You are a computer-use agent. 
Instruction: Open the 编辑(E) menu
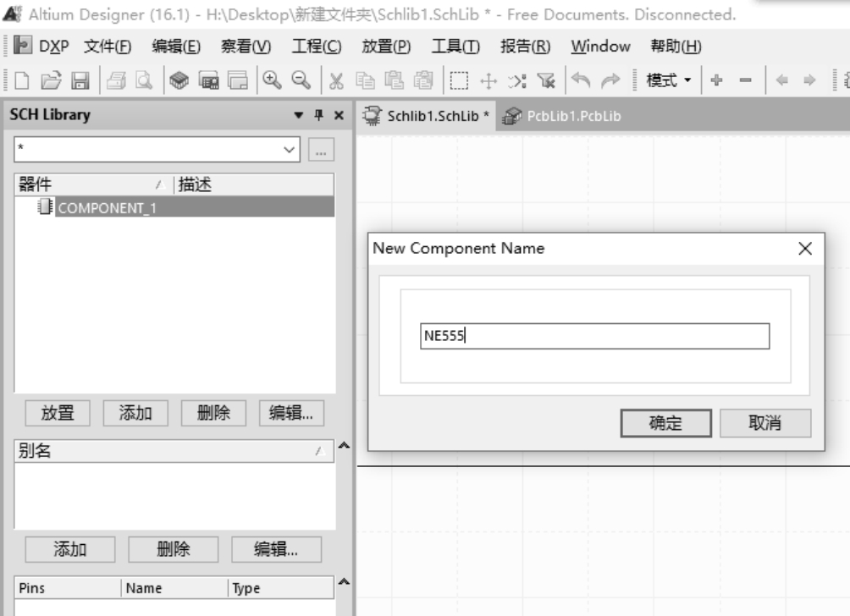(176, 46)
